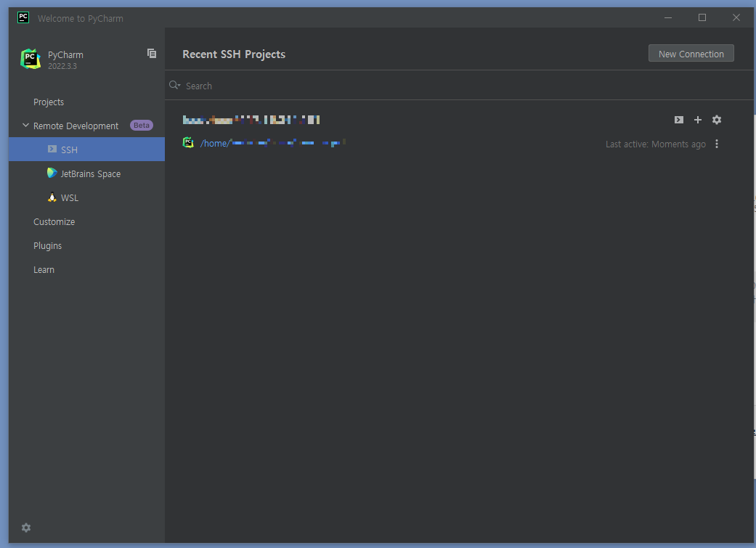756x548 pixels.
Task: Click the search magnifier icon
Action: click(x=174, y=86)
